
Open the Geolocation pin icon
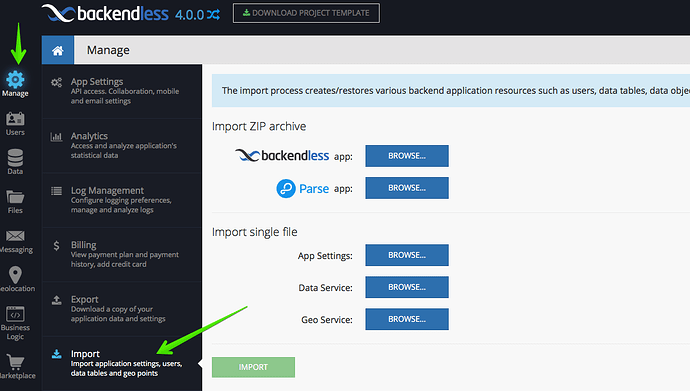pyautogui.click(x=15, y=275)
